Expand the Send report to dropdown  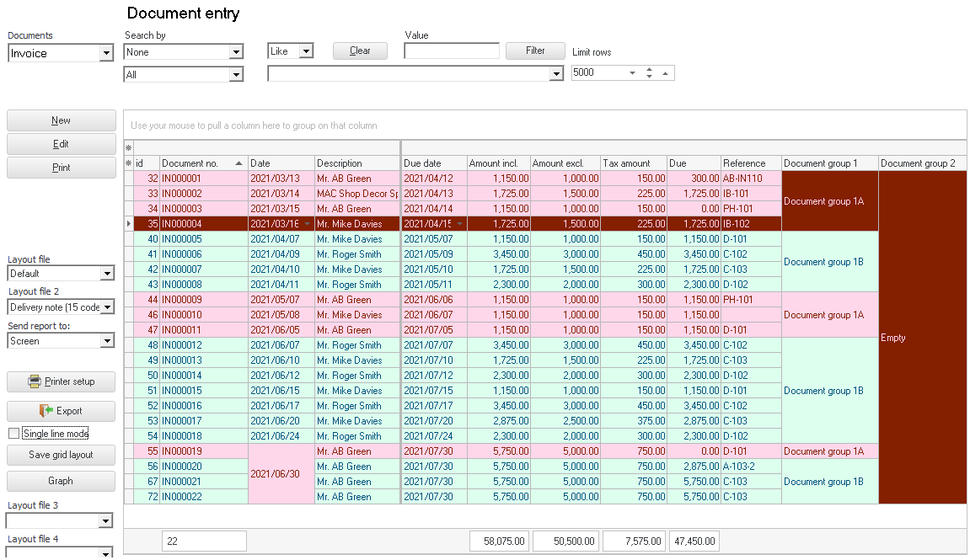(106, 341)
